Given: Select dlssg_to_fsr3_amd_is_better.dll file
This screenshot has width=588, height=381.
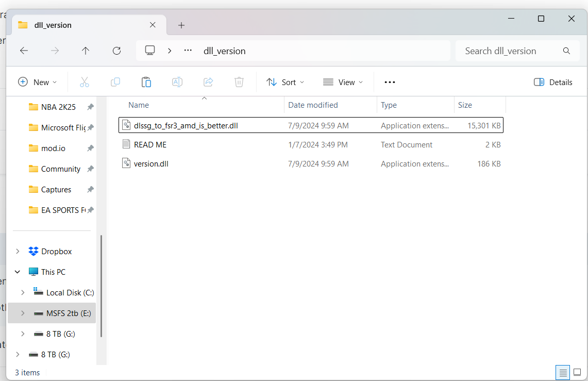Looking at the screenshot, I should [311, 125].
